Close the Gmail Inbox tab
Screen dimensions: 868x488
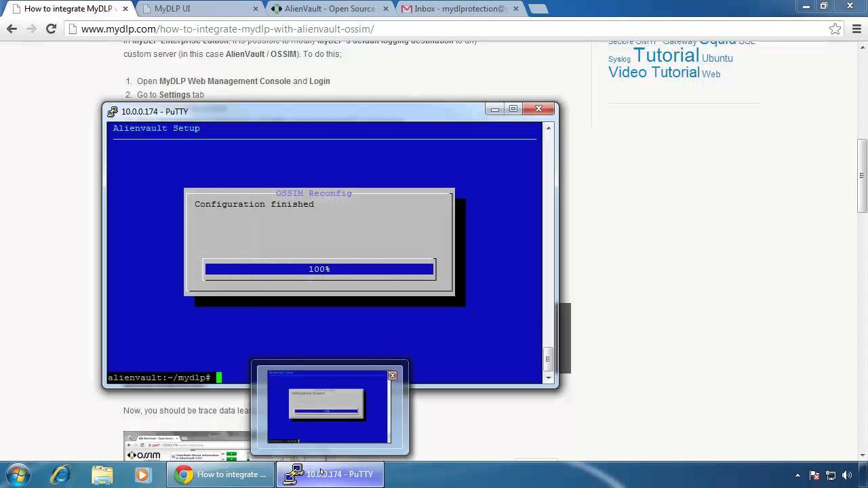tap(516, 9)
